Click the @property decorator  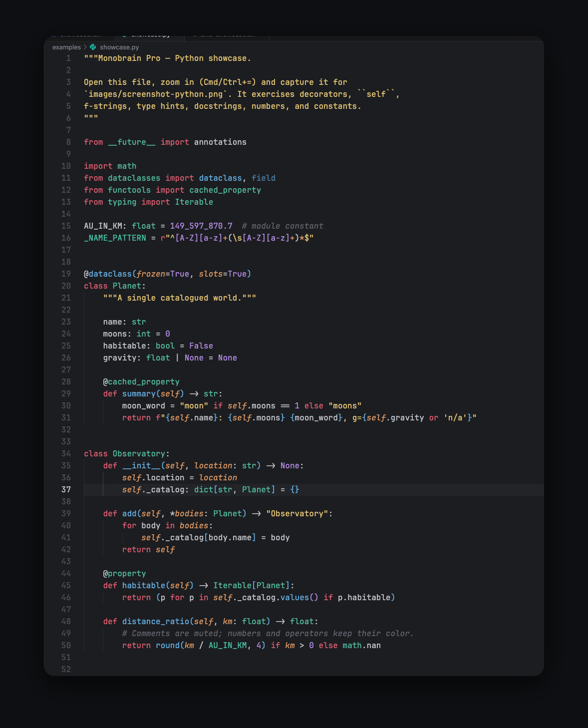pyautogui.click(x=125, y=573)
